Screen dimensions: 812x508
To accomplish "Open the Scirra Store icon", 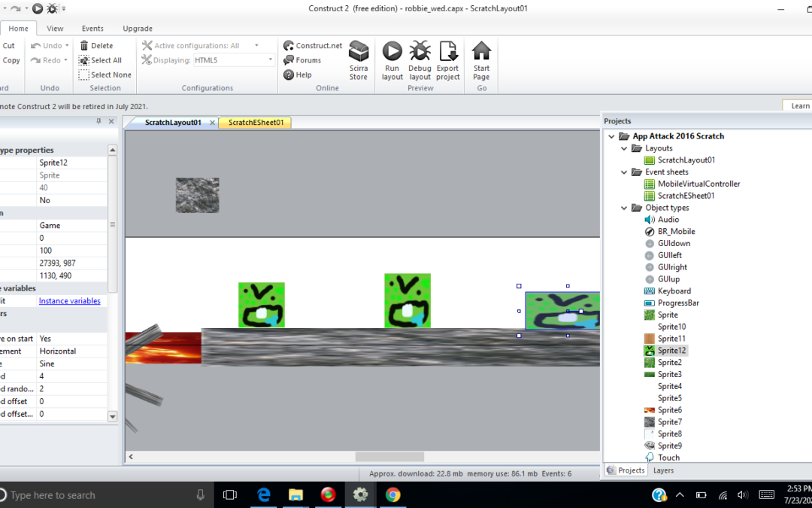I will pyautogui.click(x=359, y=52).
